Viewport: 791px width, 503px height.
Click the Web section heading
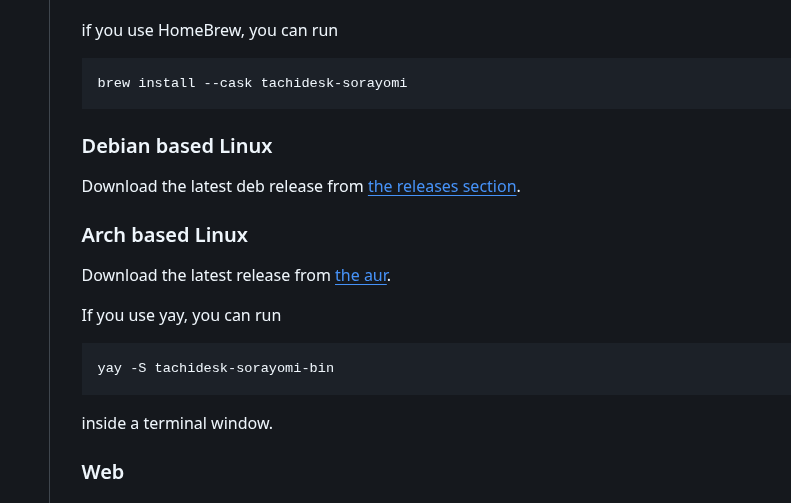[103, 471]
